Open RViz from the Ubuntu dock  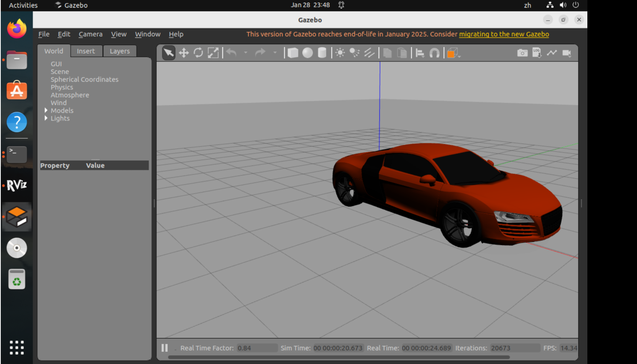pos(17,185)
